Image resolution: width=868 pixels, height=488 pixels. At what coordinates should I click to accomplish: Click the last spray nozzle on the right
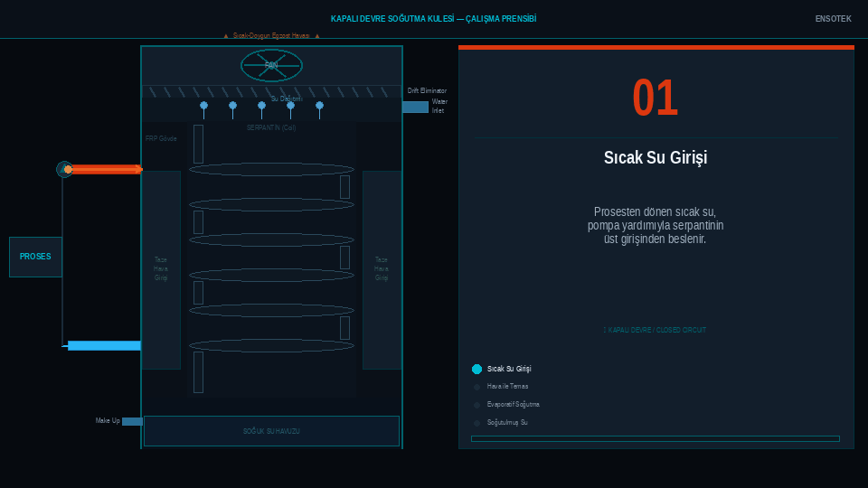click(x=319, y=106)
